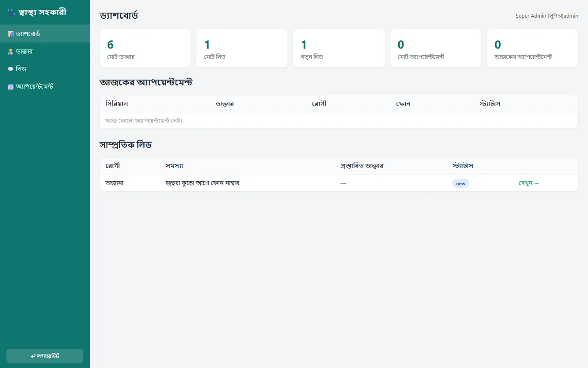Click the সিরিয়াল column header

point(117,103)
